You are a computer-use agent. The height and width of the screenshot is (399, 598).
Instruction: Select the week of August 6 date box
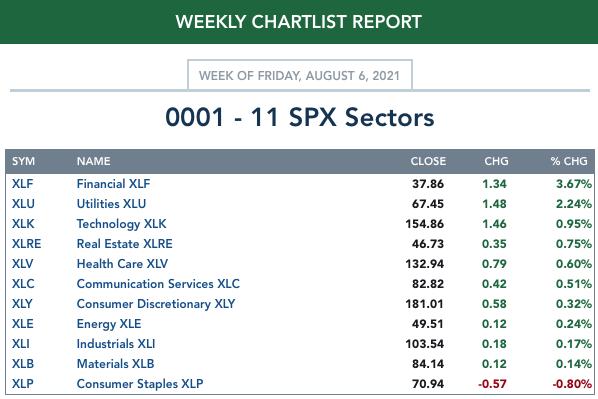click(x=300, y=75)
